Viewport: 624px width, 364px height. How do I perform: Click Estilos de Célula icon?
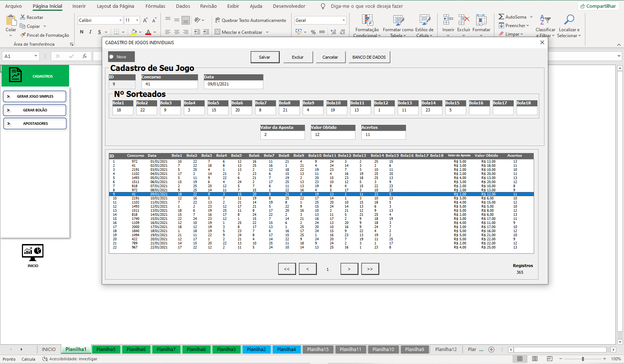click(x=425, y=20)
